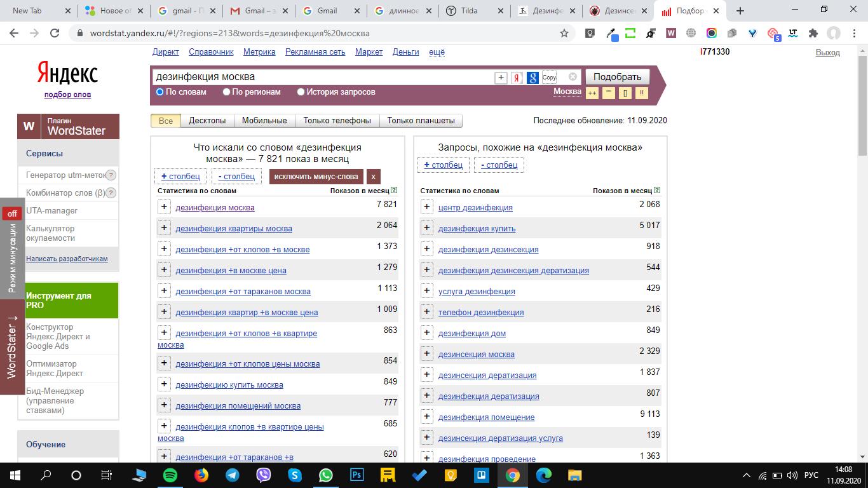Apply the '++' operator button
The width and height of the screenshot is (868, 488).
(592, 93)
